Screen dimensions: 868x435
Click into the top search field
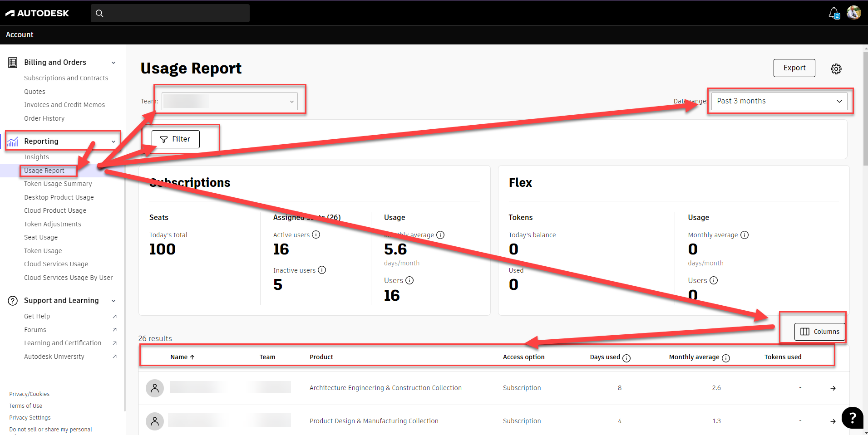[170, 13]
